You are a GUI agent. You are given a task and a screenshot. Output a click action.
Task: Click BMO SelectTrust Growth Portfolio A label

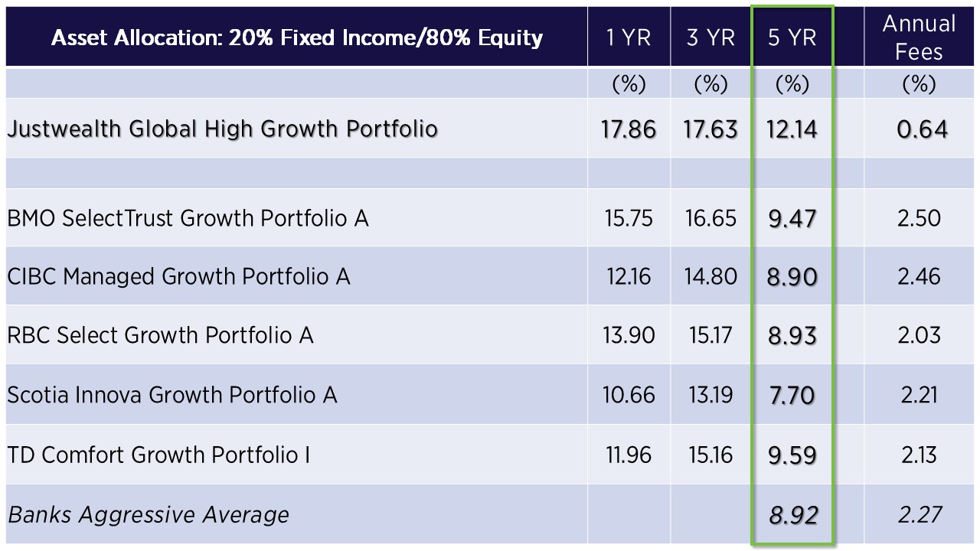click(188, 218)
